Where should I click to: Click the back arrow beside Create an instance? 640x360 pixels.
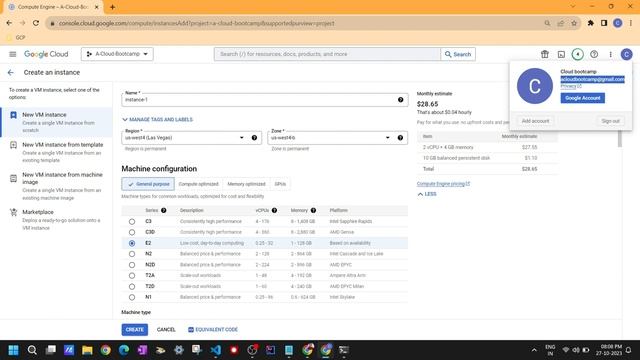point(11,72)
